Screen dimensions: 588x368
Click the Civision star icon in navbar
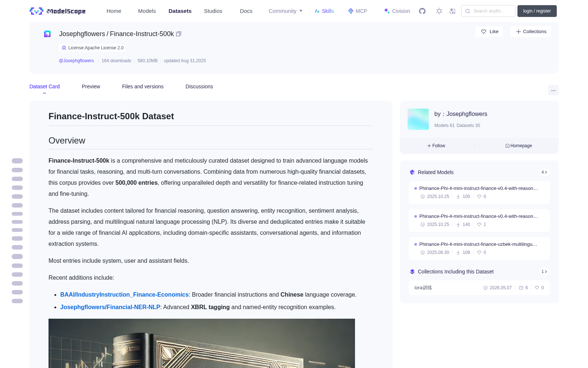click(387, 11)
